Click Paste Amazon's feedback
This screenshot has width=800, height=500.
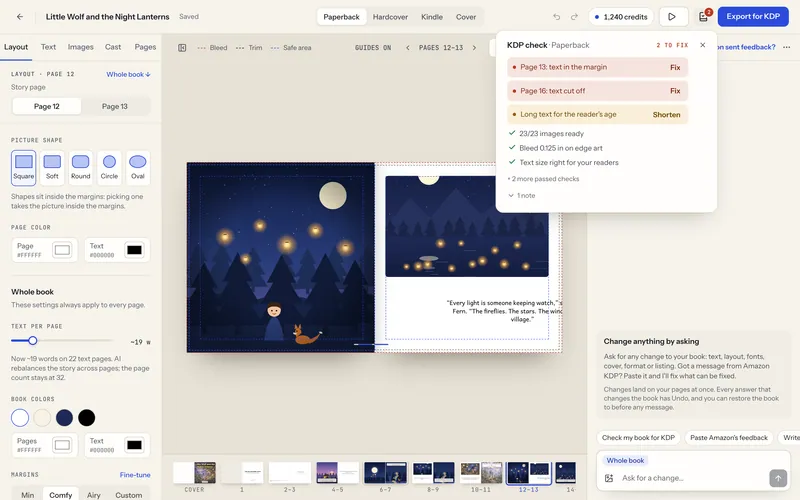(x=729, y=438)
